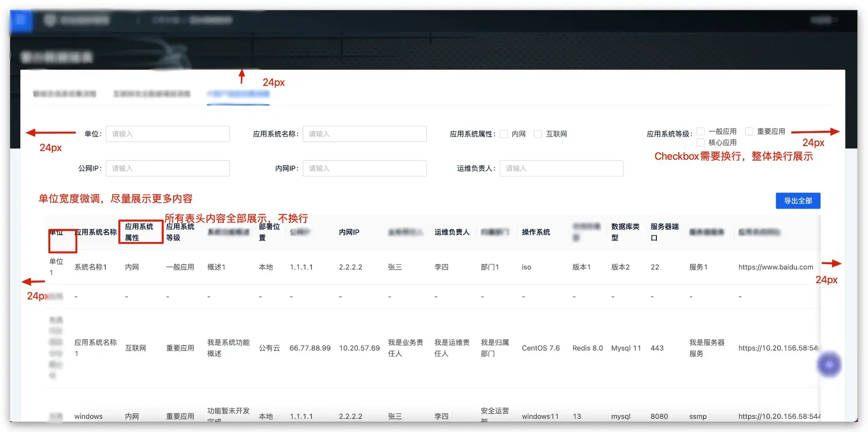Viewport: 868px width, 432px height.
Task: Click the windows system name cell
Action: 88,416
